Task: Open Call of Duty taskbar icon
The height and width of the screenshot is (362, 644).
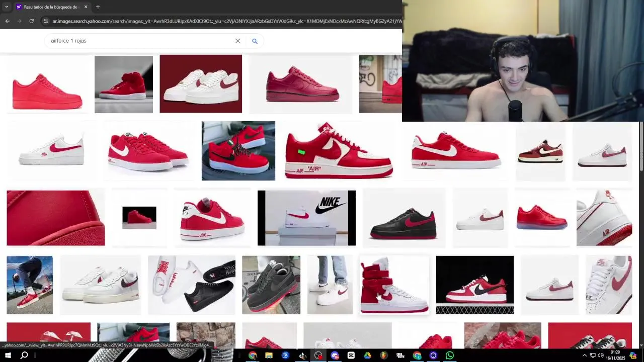Action: click(400, 355)
